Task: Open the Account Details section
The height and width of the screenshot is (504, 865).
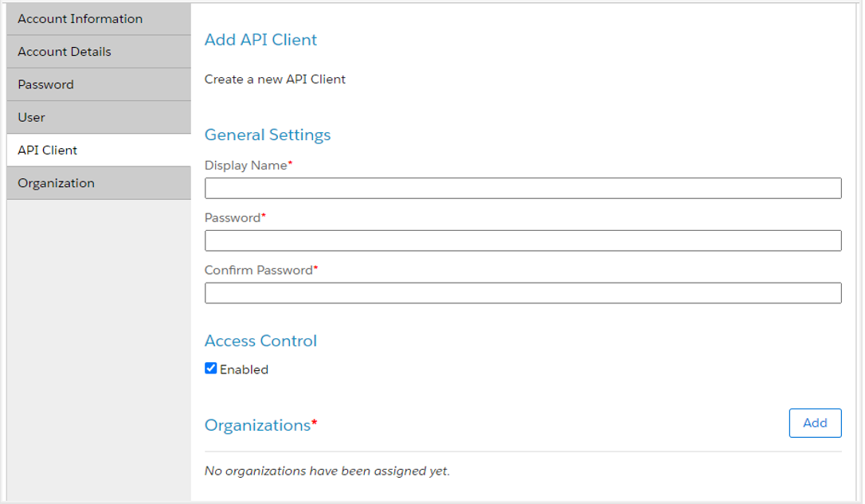Action: click(65, 51)
